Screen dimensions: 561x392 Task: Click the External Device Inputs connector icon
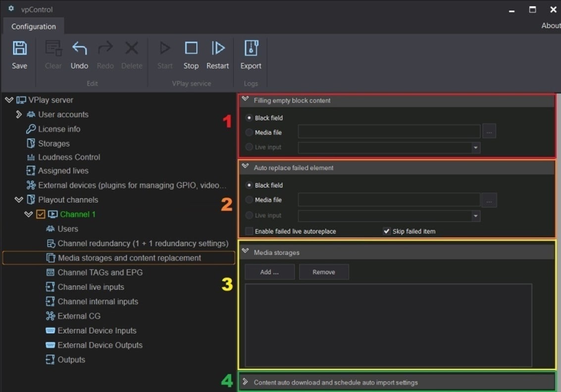point(51,331)
